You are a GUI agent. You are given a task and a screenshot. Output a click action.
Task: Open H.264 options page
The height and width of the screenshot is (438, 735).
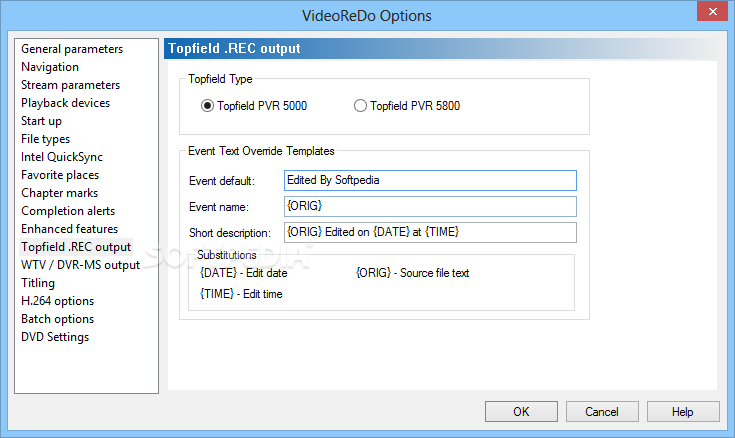tap(58, 301)
